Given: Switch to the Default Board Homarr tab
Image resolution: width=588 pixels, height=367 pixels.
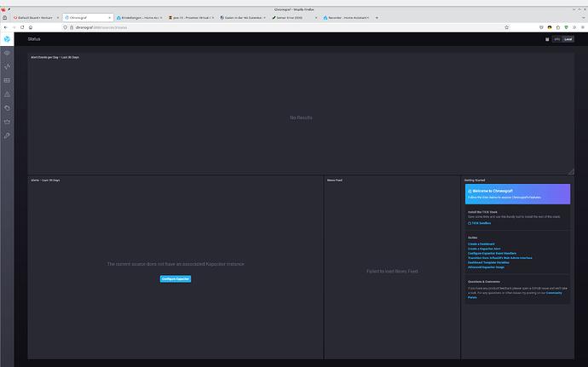Looking at the screenshot, I should [36, 18].
